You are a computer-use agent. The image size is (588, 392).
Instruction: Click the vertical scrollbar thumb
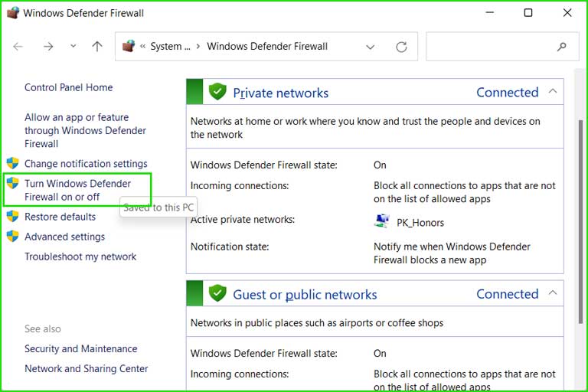(581, 221)
